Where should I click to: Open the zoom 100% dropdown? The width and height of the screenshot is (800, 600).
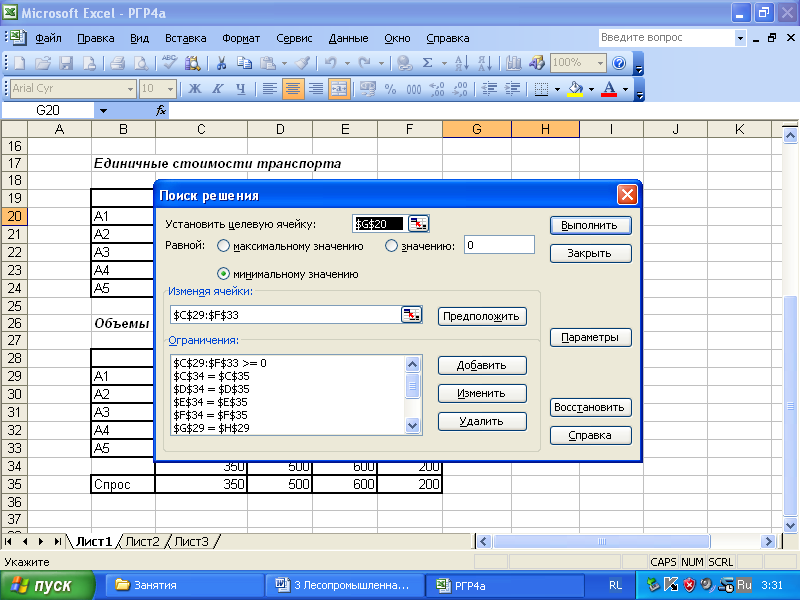(x=601, y=63)
